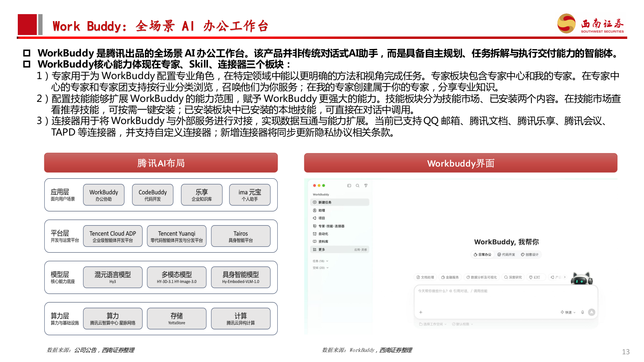Open 更多 sidebar entry
This screenshot has width=644, height=362.
point(340,250)
